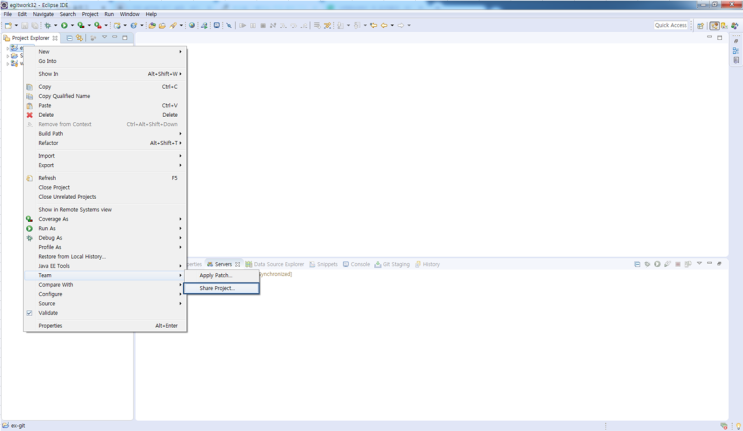The height and width of the screenshot is (431, 743).
Task: Select Refresh from the context menu
Action: 105,178
